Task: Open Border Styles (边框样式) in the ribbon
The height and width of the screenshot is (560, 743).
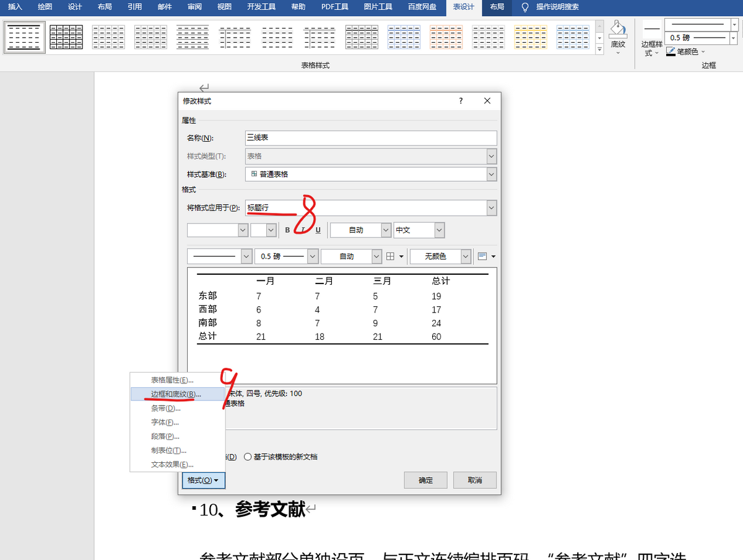Action: [652, 38]
